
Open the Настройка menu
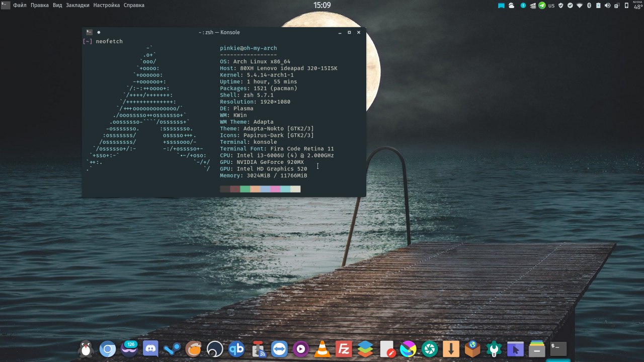(107, 5)
